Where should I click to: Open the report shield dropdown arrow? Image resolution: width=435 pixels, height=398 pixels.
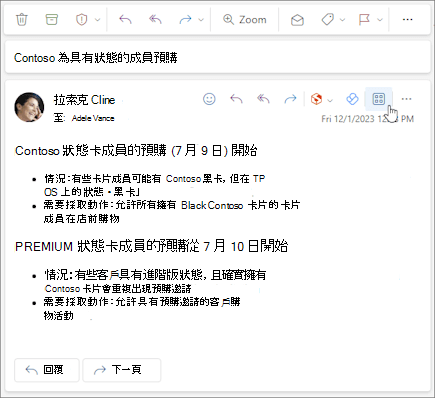[x=97, y=20]
